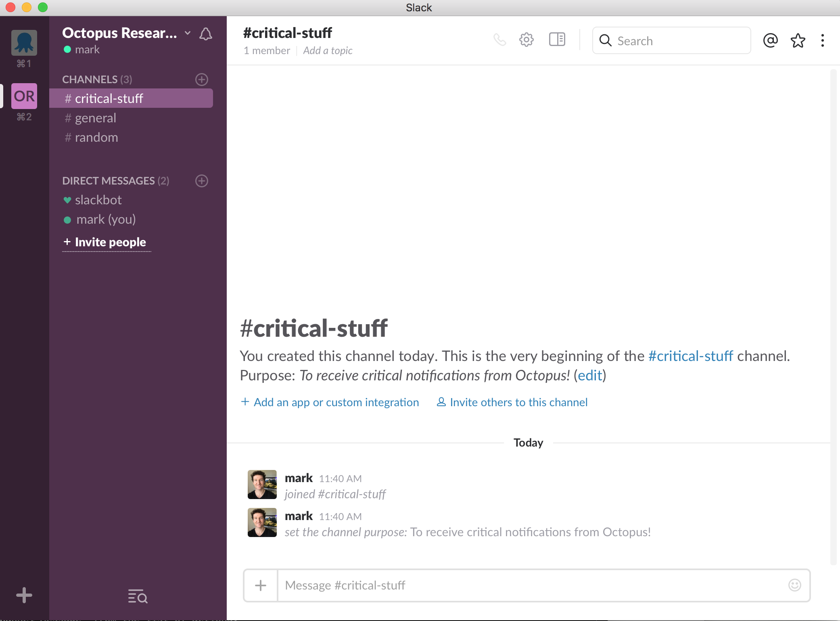840x621 pixels.
Task: Open the channel list search at sidebar bottom
Action: point(137,597)
